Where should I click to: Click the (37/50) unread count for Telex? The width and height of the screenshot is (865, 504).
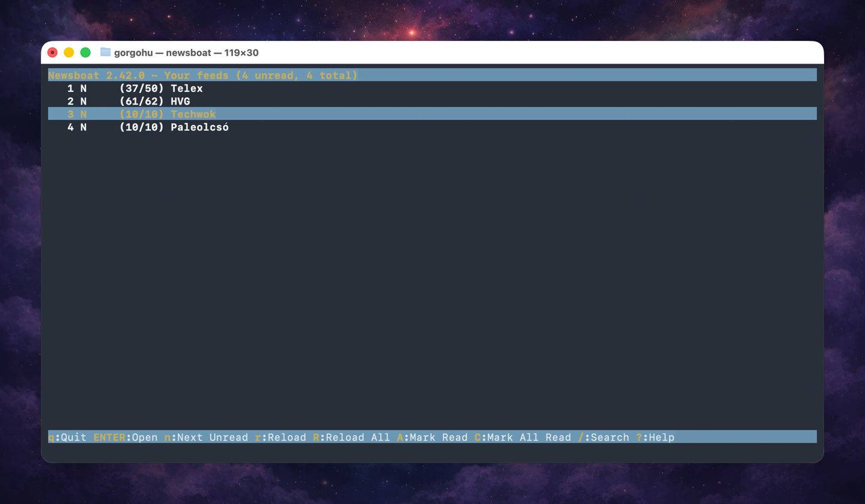click(x=142, y=88)
